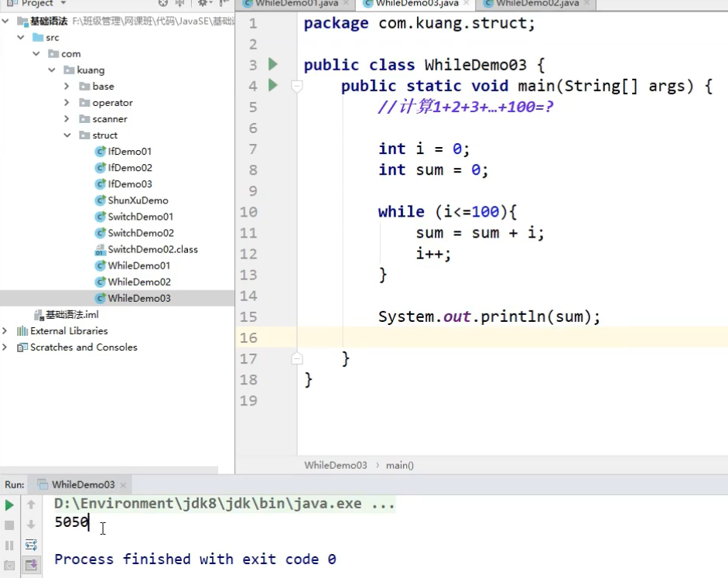Click the locate file target icon in the Project toolbar
728x578 pixels.
[x=163, y=3]
